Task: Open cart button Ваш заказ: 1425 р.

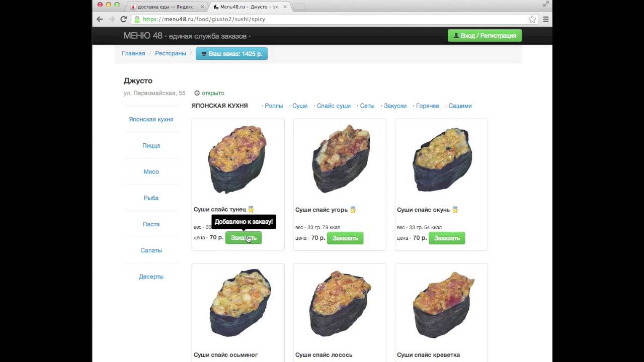Action: (x=231, y=54)
